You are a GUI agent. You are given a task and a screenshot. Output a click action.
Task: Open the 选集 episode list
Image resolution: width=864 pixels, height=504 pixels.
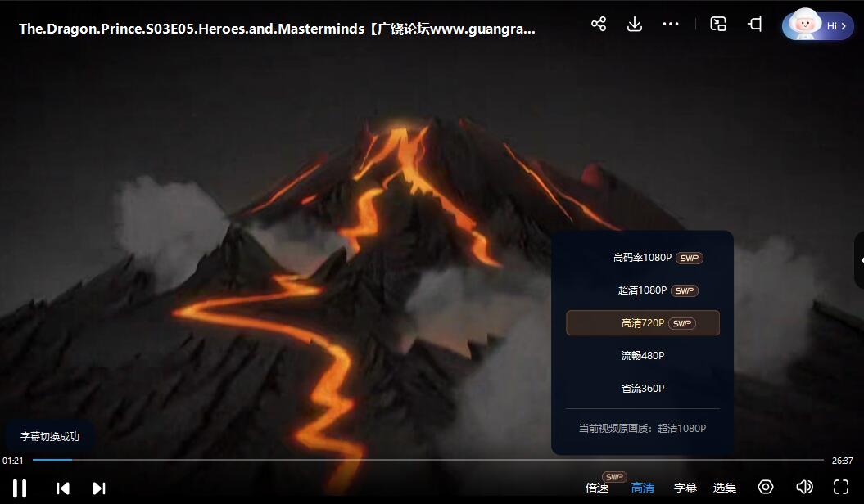point(725,488)
